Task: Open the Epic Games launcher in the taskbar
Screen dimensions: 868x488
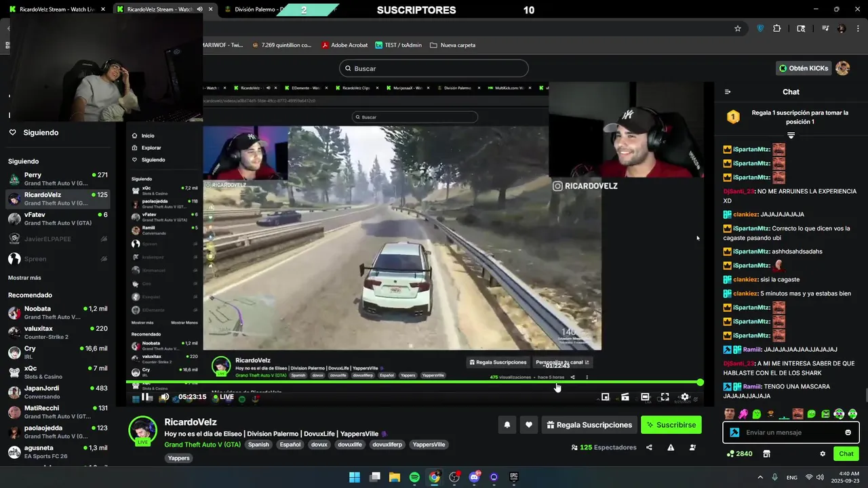Action: 514,477
